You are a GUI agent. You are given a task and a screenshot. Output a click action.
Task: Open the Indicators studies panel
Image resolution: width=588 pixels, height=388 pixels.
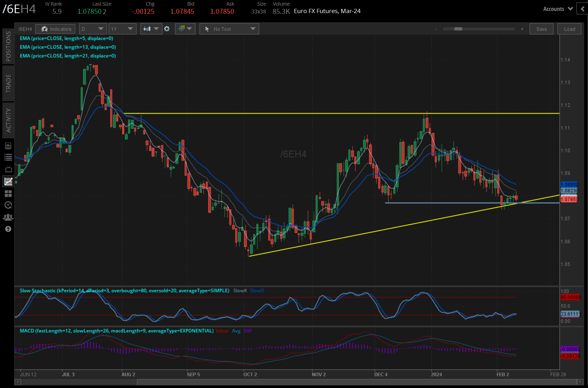tap(56, 29)
